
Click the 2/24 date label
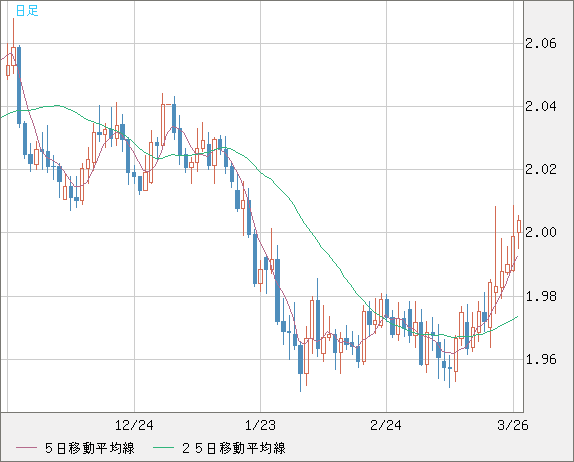coord(386,425)
